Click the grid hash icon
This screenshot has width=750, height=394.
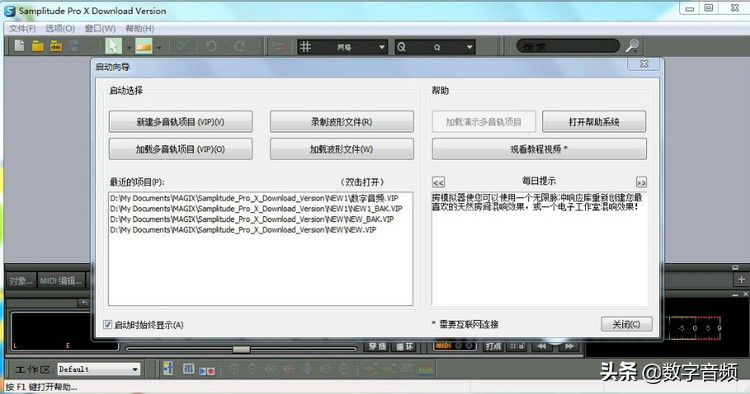point(306,47)
